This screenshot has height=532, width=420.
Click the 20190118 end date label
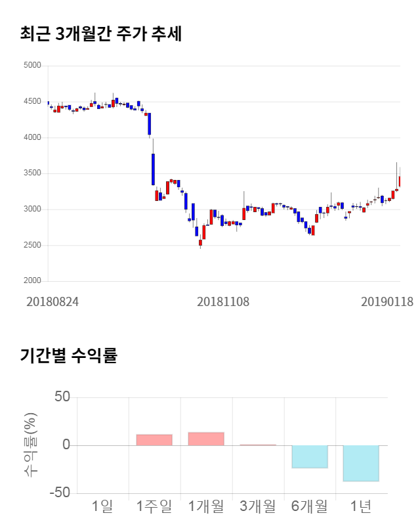(387, 301)
